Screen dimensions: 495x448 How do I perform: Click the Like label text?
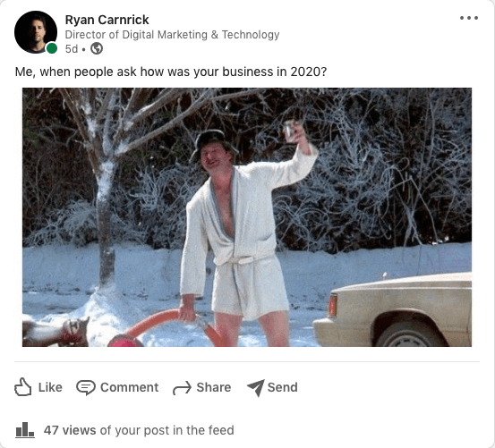(x=50, y=387)
